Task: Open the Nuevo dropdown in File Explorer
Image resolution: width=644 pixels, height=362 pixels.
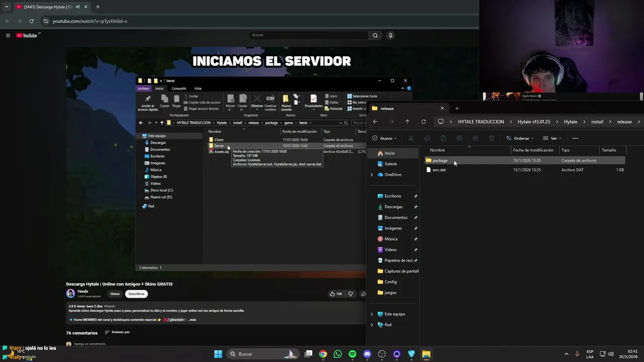Action: pyautogui.click(x=385, y=138)
